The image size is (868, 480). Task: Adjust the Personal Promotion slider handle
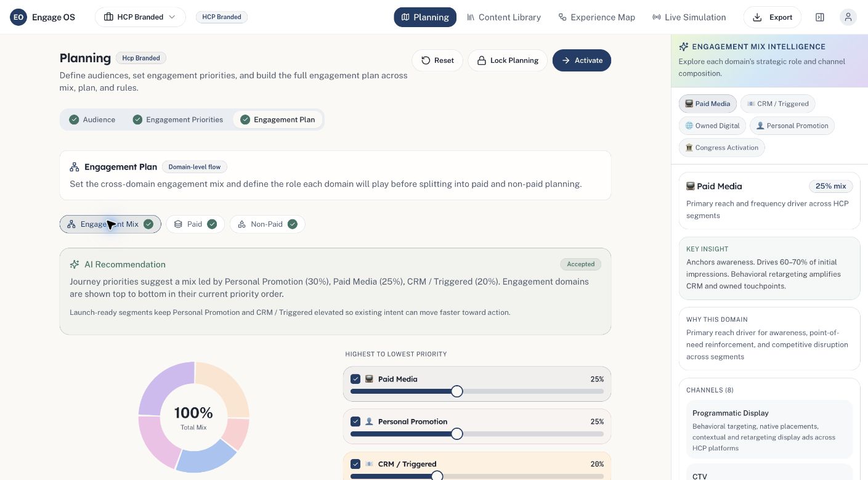[456, 434]
